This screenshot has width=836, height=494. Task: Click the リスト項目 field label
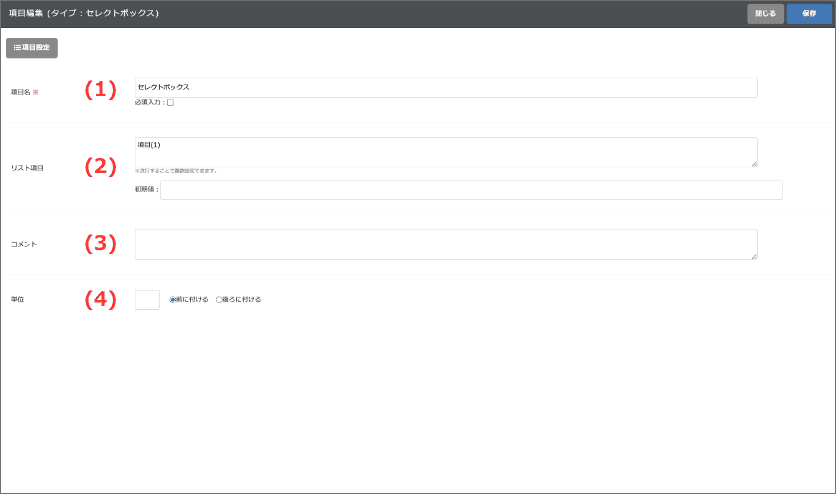(28, 168)
